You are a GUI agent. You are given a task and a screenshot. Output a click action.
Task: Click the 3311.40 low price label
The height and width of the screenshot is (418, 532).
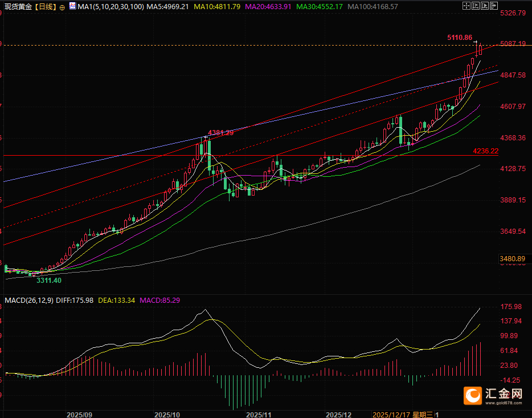pyautogui.click(x=49, y=281)
